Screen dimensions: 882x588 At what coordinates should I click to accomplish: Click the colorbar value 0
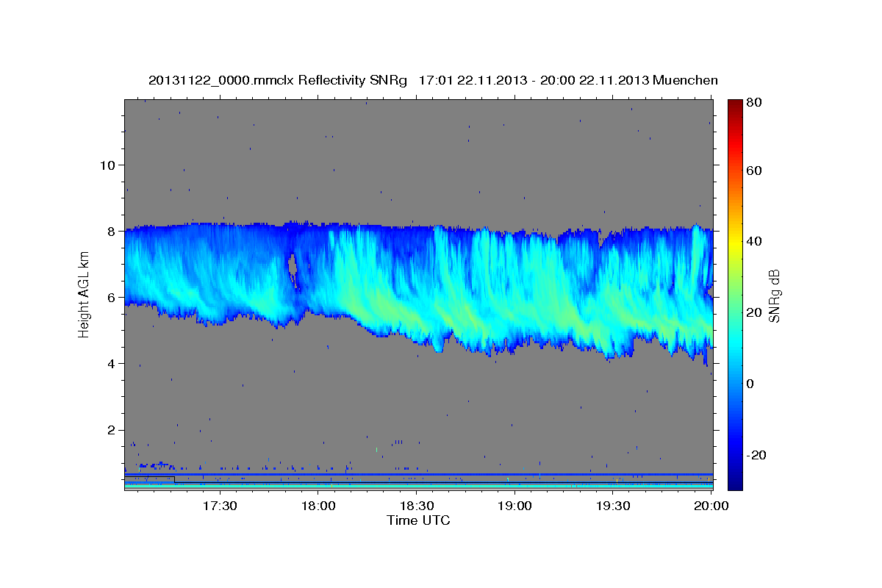(x=750, y=383)
